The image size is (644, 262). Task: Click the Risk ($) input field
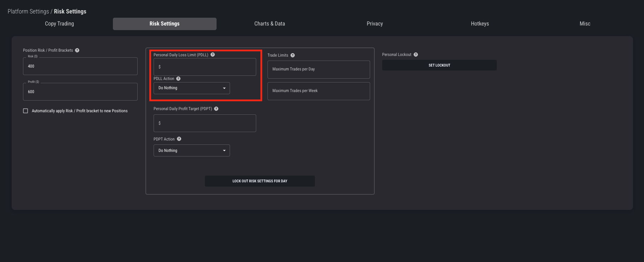point(80,67)
